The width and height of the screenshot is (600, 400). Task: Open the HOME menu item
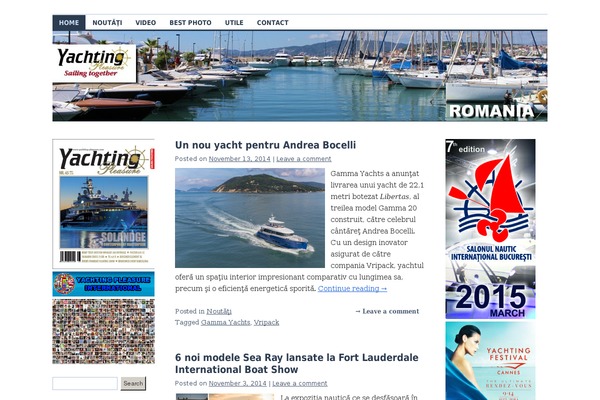pyautogui.click(x=69, y=23)
